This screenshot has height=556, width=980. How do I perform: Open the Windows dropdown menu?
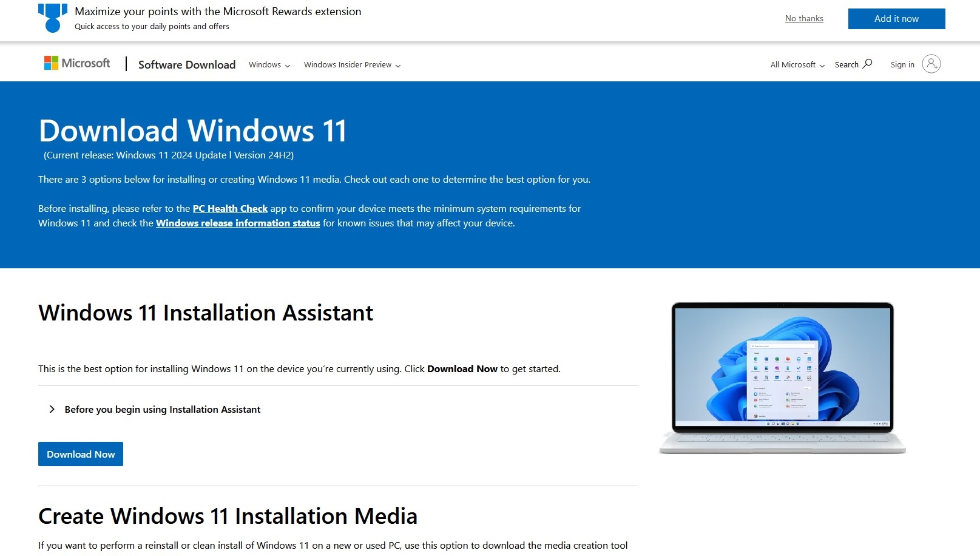point(269,64)
